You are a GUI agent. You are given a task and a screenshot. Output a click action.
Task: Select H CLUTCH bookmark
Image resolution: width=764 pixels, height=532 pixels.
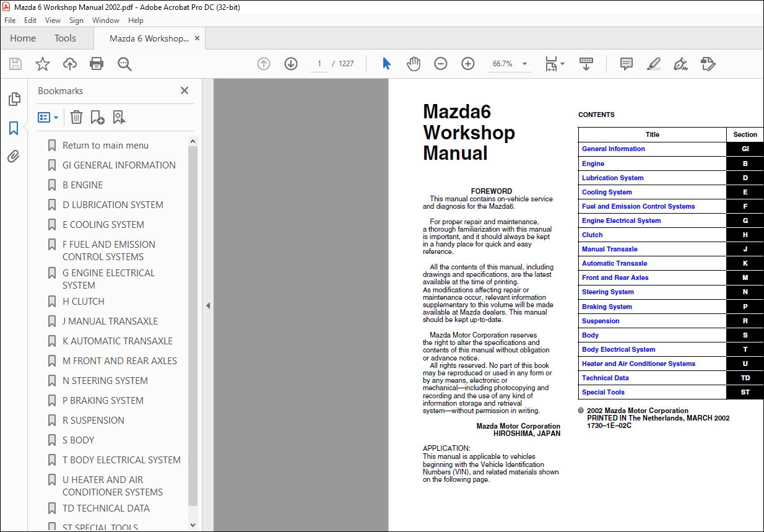pyautogui.click(x=83, y=302)
